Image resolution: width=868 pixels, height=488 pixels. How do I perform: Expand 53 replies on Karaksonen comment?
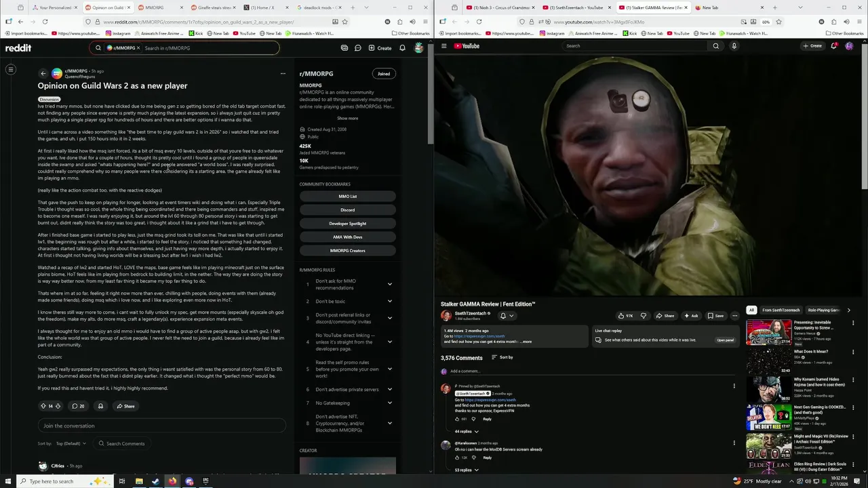click(x=467, y=470)
